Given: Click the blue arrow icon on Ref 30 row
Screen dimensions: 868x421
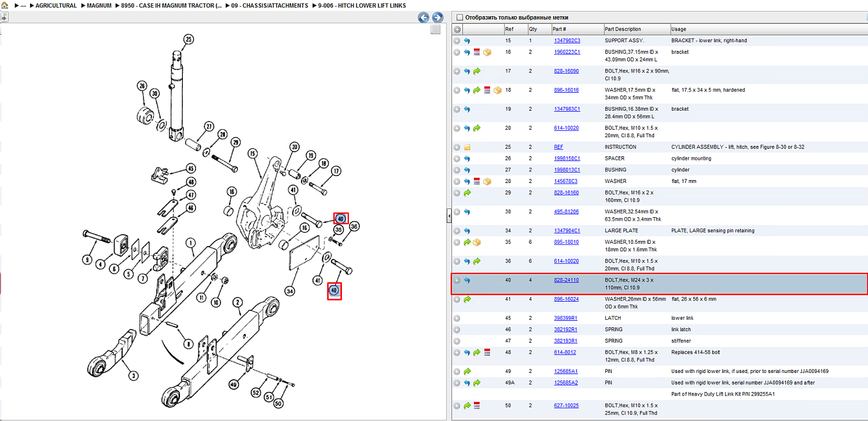Looking at the screenshot, I should click(467, 212).
